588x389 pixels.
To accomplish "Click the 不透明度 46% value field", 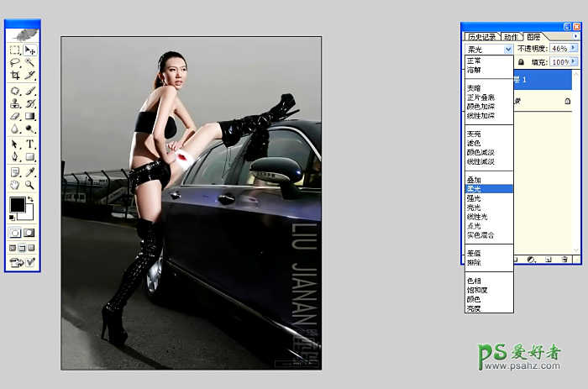I will (559, 50).
